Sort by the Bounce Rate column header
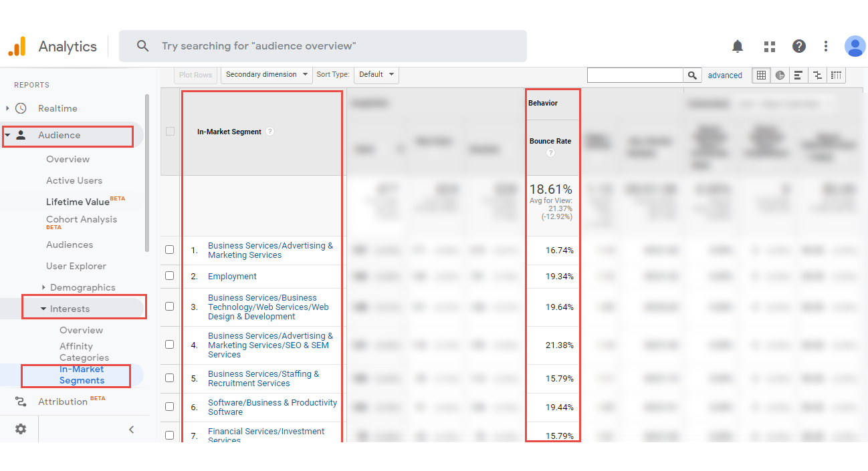This screenshot has width=868, height=471. click(x=550, y=141)
